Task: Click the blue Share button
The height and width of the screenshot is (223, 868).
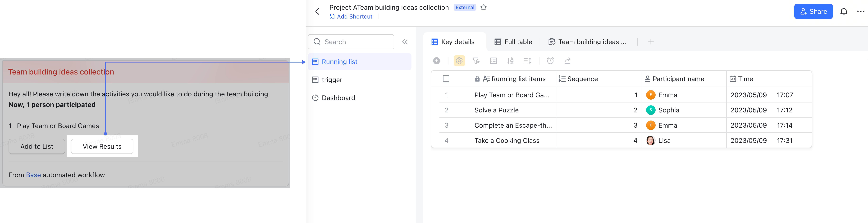Action: coord(813,11)
